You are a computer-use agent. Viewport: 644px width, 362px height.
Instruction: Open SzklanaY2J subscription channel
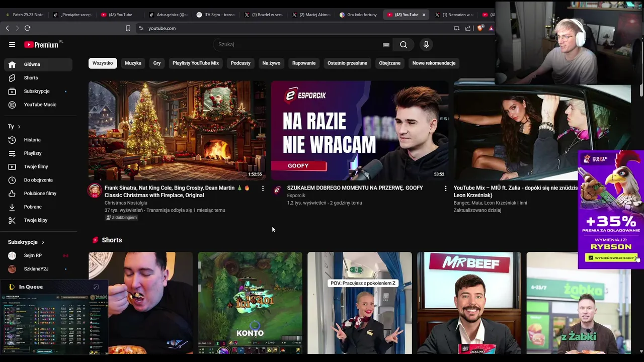[x=38, y=269]
